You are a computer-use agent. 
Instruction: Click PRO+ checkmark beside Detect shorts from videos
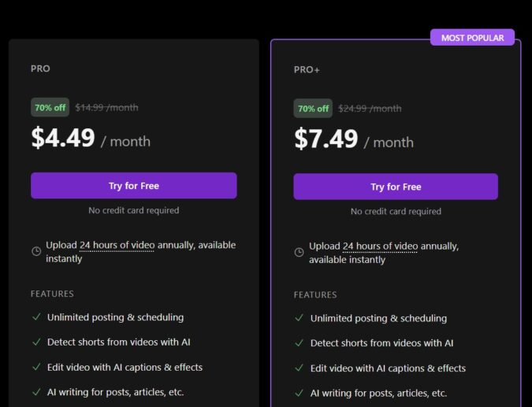click(299, 343)
